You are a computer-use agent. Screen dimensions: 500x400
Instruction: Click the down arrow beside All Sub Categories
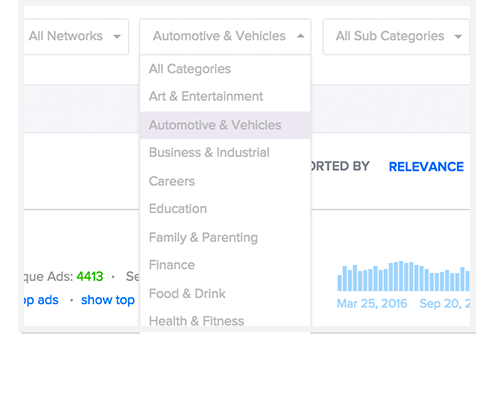pos(458,36)
